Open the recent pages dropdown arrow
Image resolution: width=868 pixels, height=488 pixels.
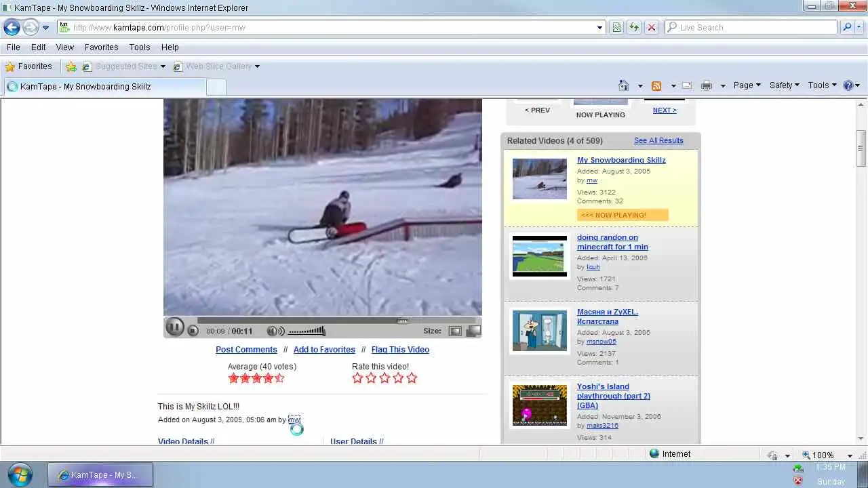[46, 28]
